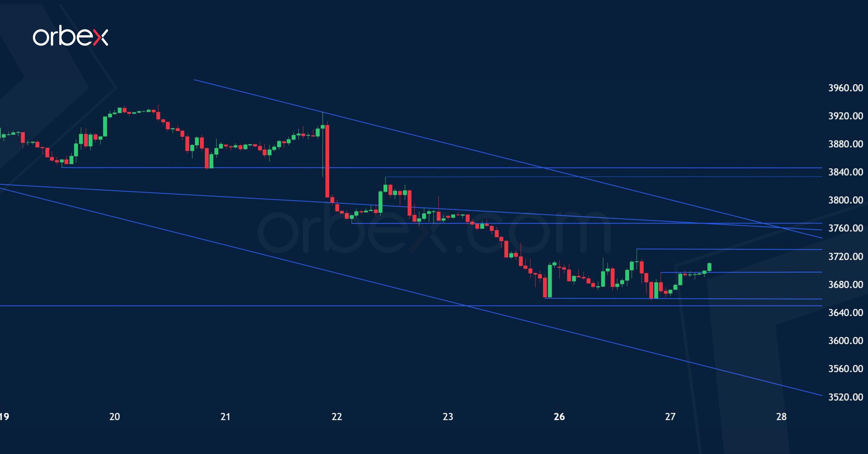
Task: Click the 3520.00 price axis label
Action: [845, 397]
